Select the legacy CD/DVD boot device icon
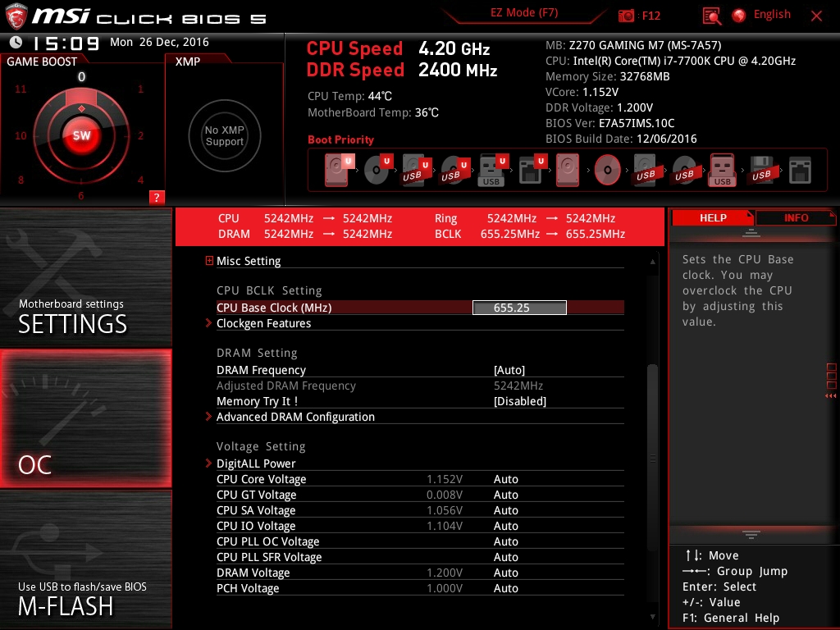The image size is (840, 630). (607, 170)
